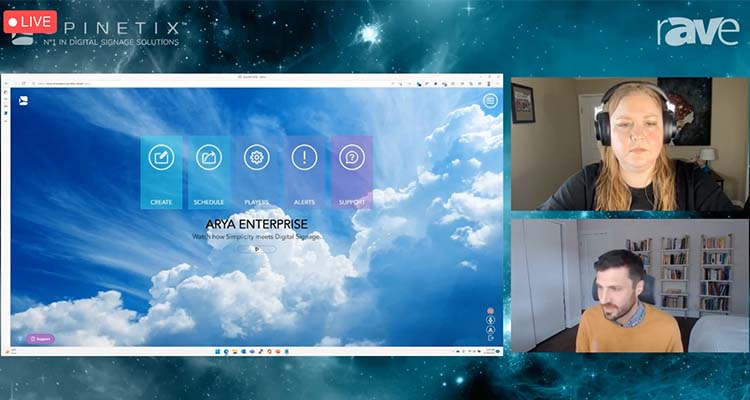Open the hamburger menu in the page's top right

tap(490, 100)
